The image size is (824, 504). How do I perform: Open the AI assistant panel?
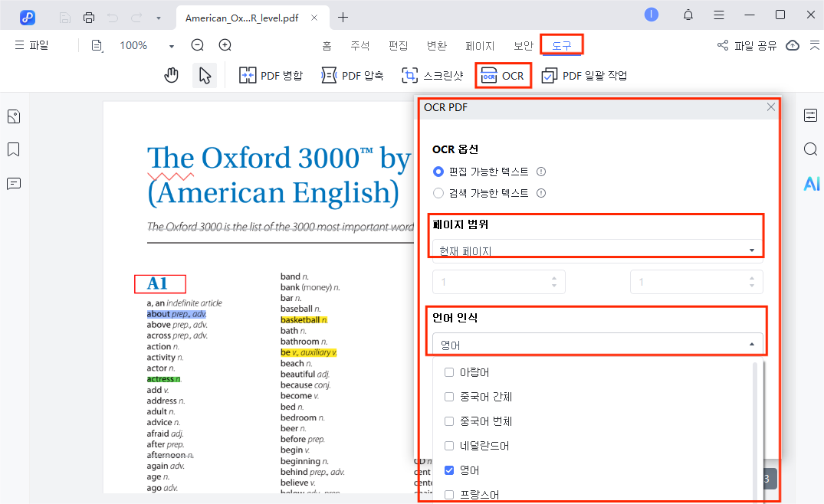(811, 183)
